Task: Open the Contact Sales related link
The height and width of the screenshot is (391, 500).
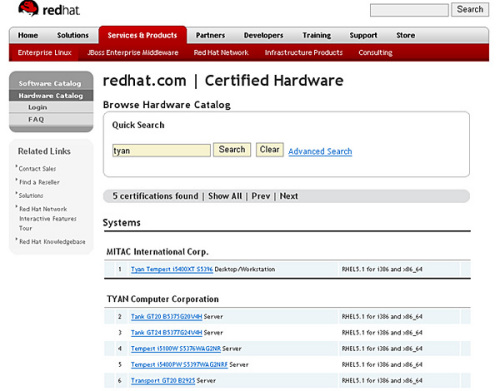Action: coord(37,169)
